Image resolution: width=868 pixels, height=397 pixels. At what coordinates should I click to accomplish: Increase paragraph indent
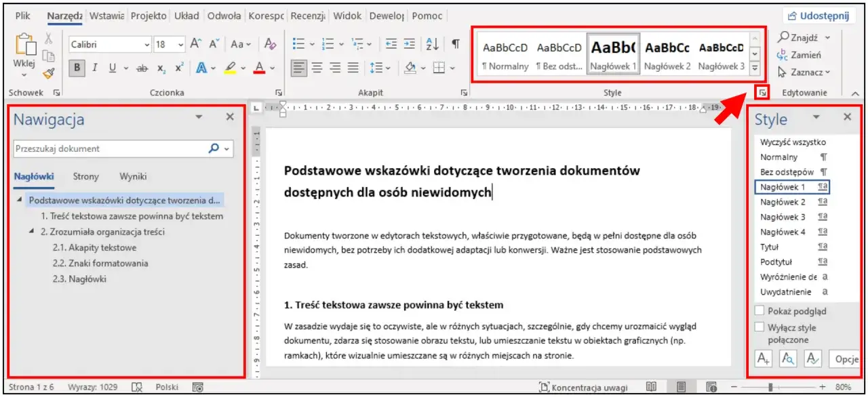(x=409, y=44)
